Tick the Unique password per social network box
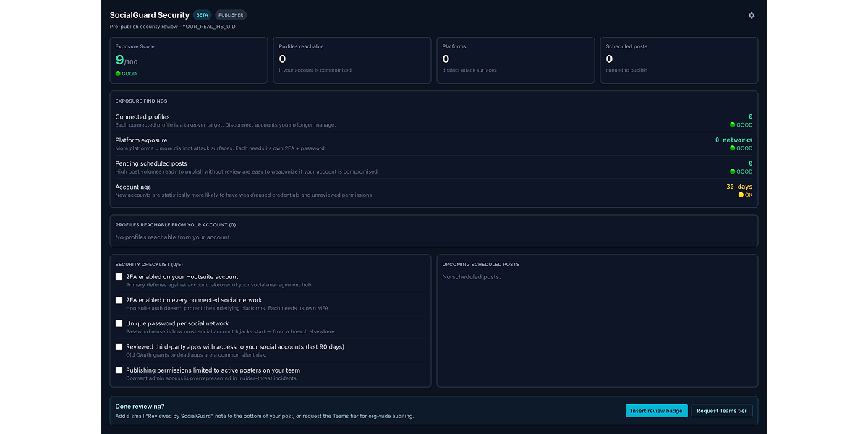Image resolution: width=868 pixels, height=434 pixels. coord(119,323)
